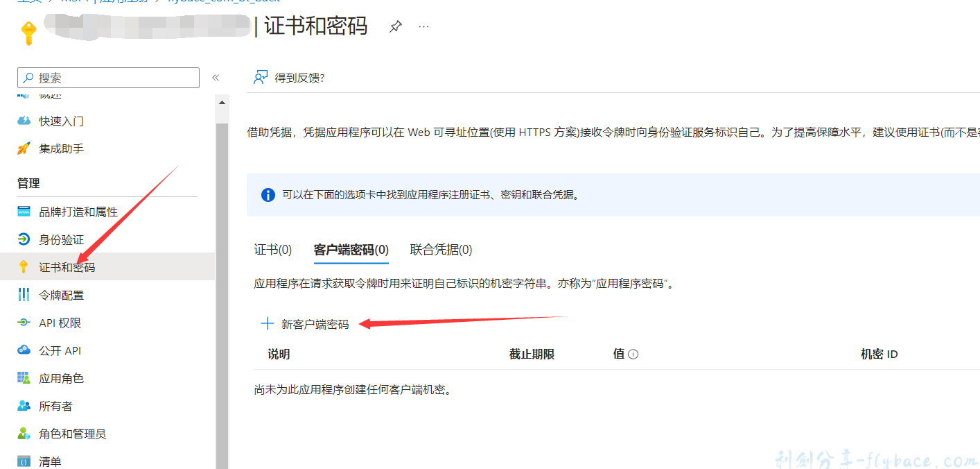Collapse sidebar with double chevron

[216, 78]
